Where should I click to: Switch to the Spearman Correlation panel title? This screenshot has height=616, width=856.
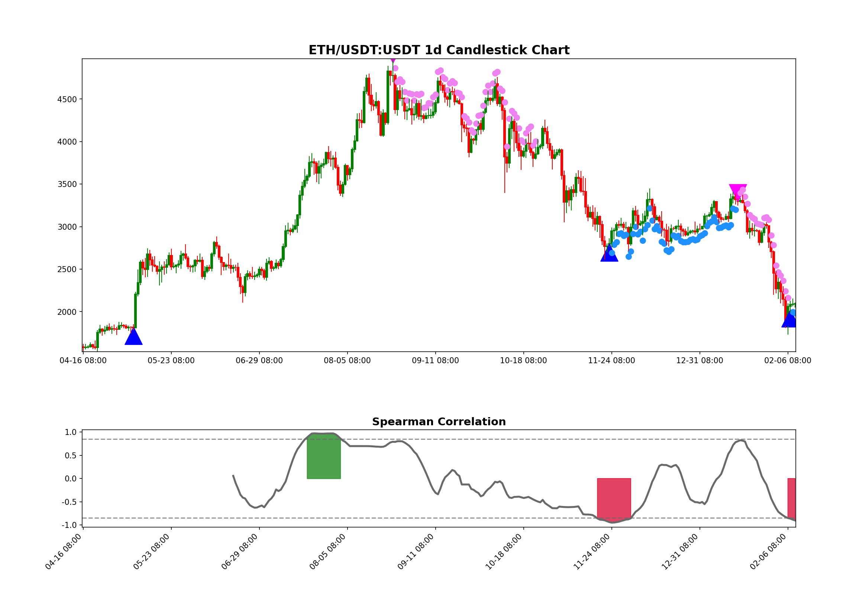coord(440,422)
